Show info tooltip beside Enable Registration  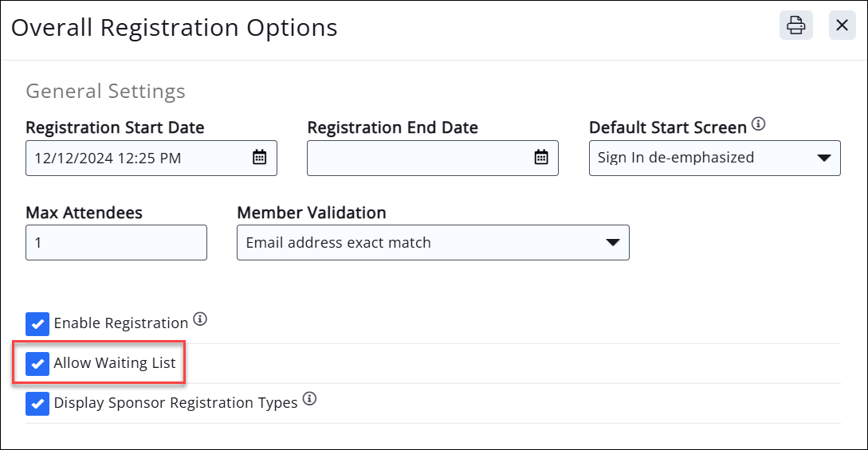click(x=200, y=320)
